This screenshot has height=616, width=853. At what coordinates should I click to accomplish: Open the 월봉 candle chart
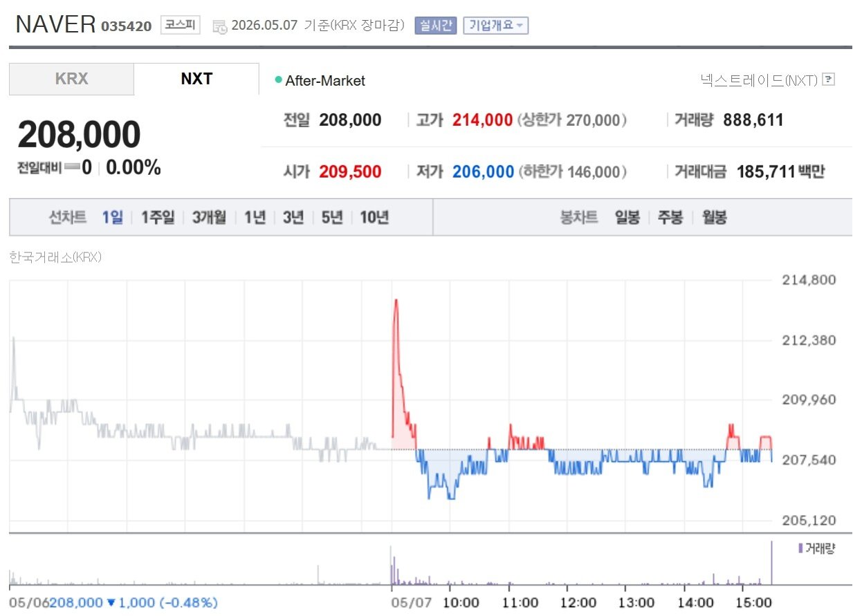(714, 218)
